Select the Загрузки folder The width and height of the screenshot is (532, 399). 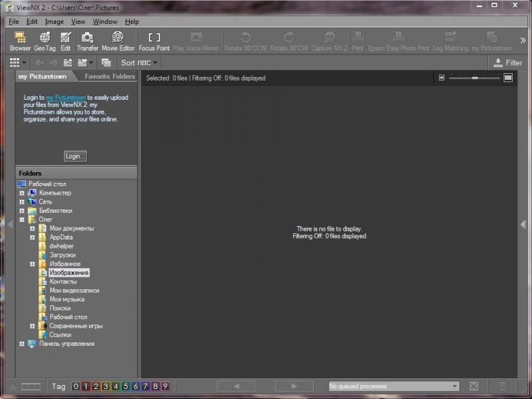tap(63, 255)
